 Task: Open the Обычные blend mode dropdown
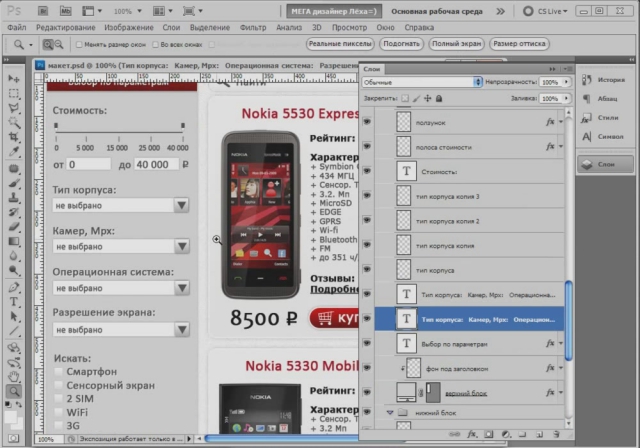(422, 82)
